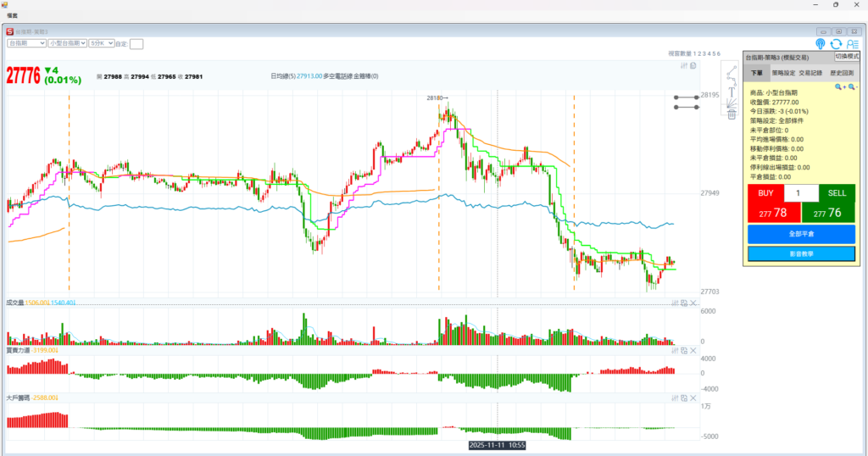
Task: Expand the 小型台指期 contract dropdown
Action: tap(67, 42)
